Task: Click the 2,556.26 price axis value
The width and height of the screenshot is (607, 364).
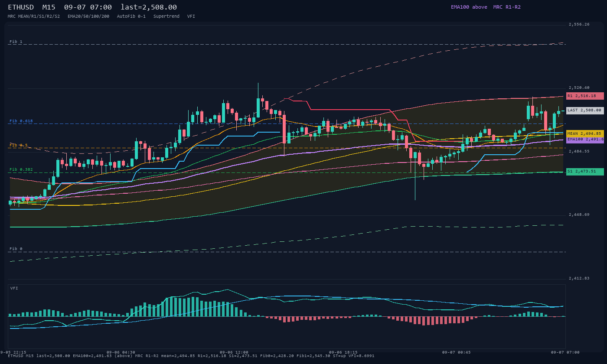Action: (579, 25)
